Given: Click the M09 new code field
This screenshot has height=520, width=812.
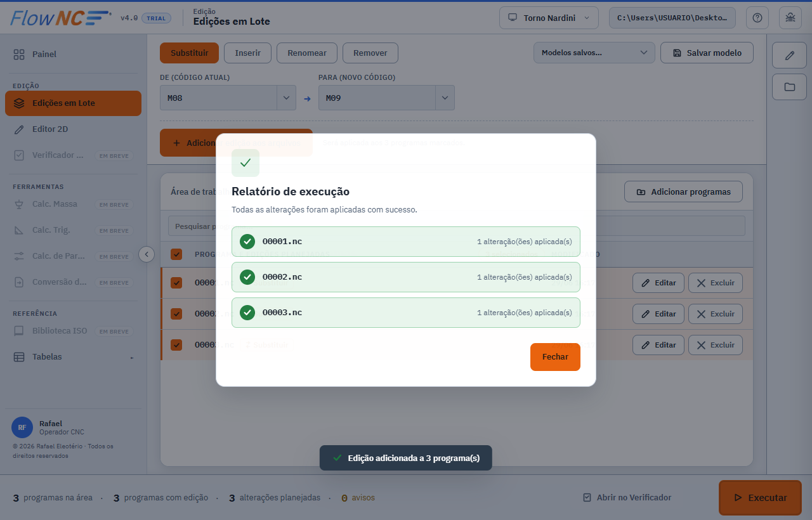Looking at the screenshot, I should 377,98.
